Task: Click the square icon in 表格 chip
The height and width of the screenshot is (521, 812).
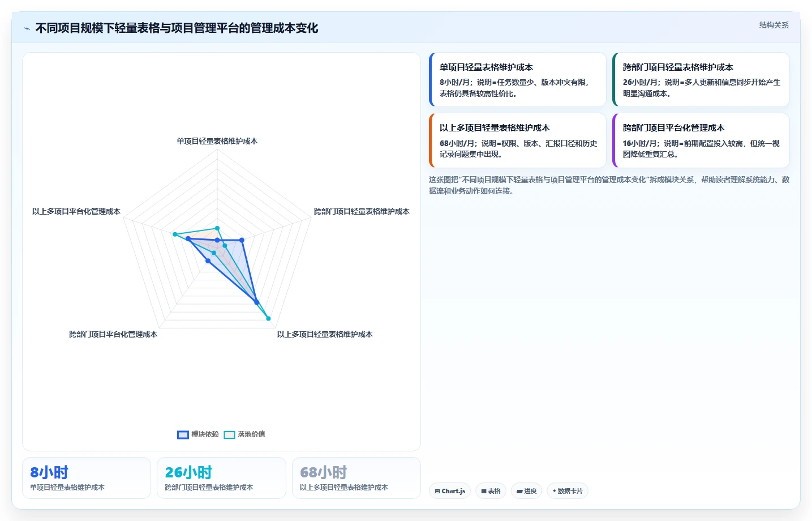Action: (484, 492)
